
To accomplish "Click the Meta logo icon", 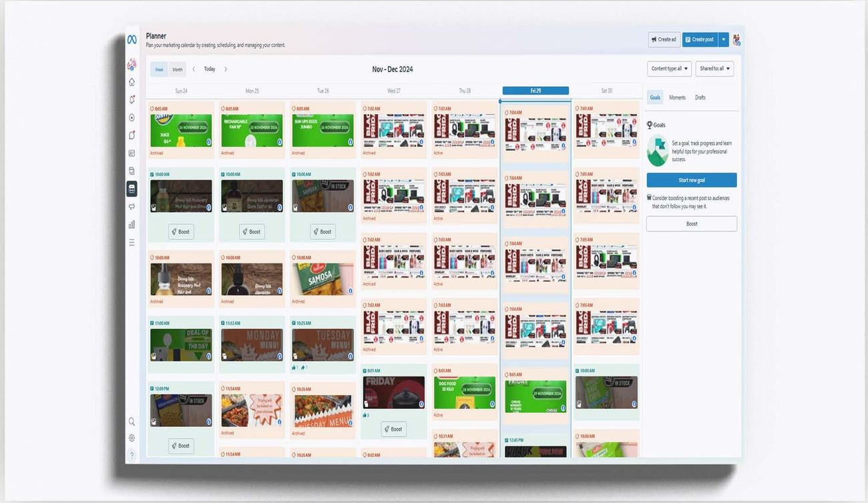I will pyautogui.click(x=132, y=40).
